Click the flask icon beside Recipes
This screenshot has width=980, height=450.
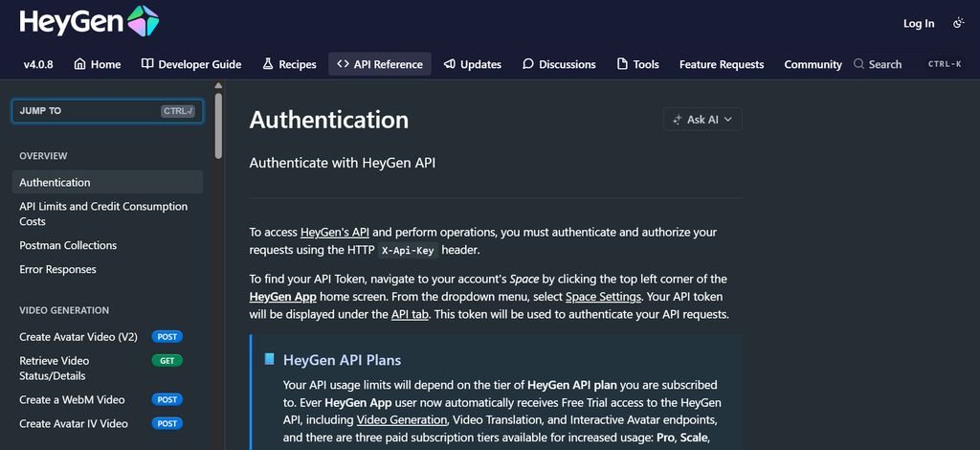pyautogui.click(x=268, y=64)
